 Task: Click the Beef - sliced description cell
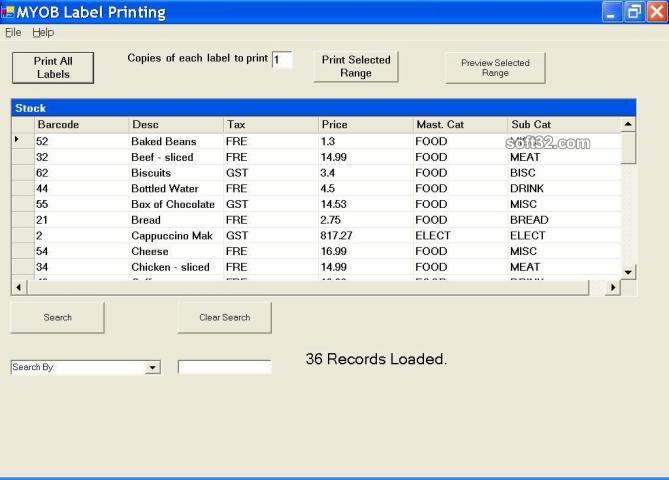pos(176,157)
